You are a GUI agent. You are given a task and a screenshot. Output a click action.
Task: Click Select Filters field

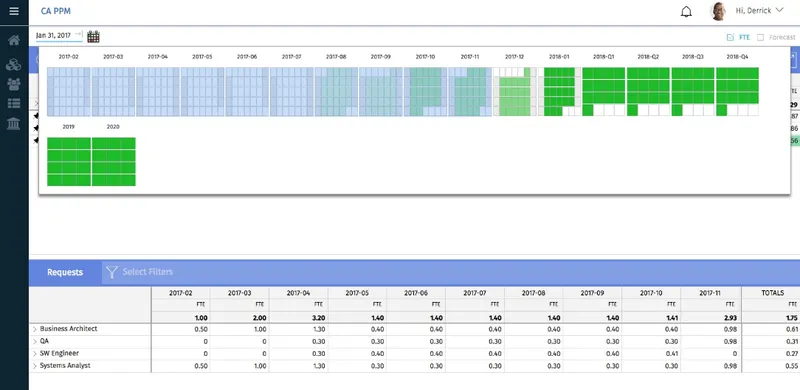click(147, 272)
